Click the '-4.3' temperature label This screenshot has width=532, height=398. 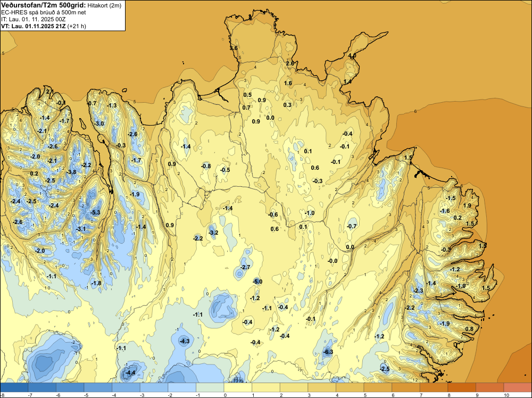[x=185, y=341]
